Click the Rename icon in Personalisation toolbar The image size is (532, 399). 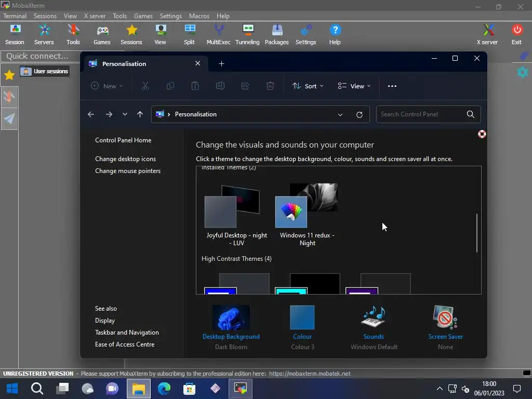pyautogui.click(x=220, y=86)
